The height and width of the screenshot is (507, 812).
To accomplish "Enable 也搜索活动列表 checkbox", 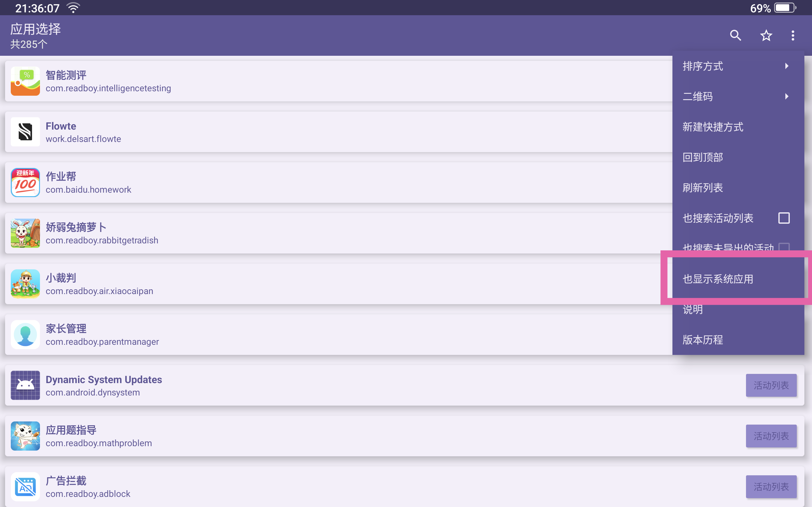I will [x=784, y=218].
